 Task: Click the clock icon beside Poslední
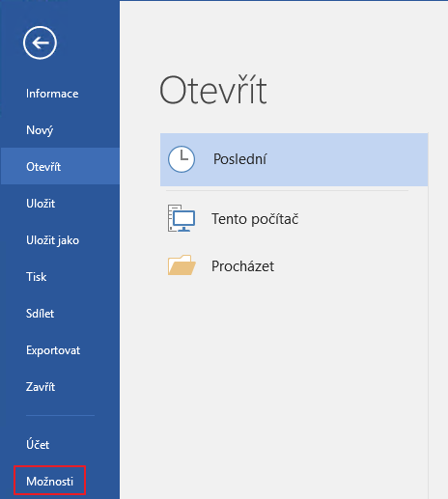pyautogui.click(x=182, y=159)
